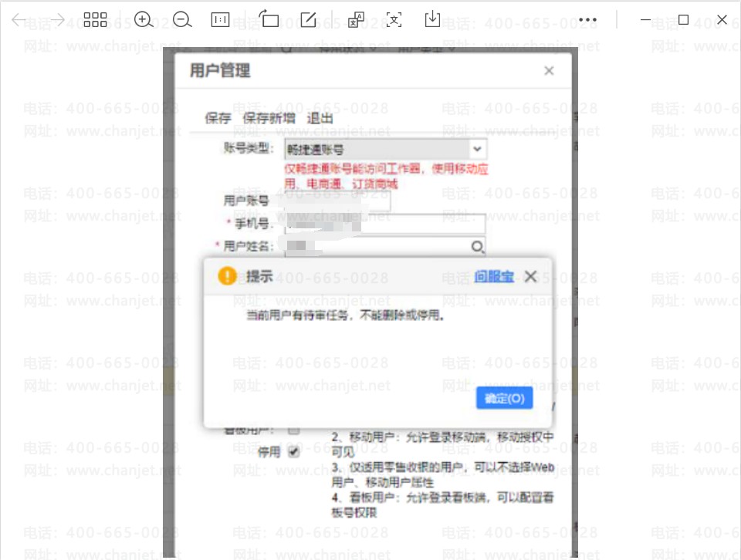Translate text in the image
Viewport: 741px width, 560px height.
(x=356, y=20)
